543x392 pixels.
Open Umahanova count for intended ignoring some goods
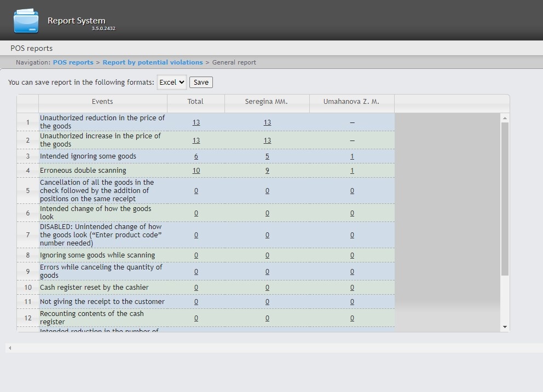352,156
